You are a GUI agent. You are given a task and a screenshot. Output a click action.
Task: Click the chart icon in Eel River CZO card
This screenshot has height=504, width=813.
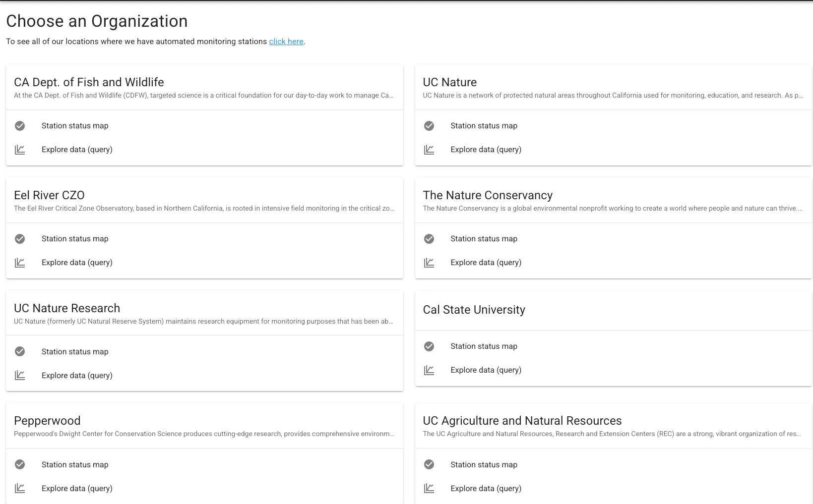(x=20, y=263)
